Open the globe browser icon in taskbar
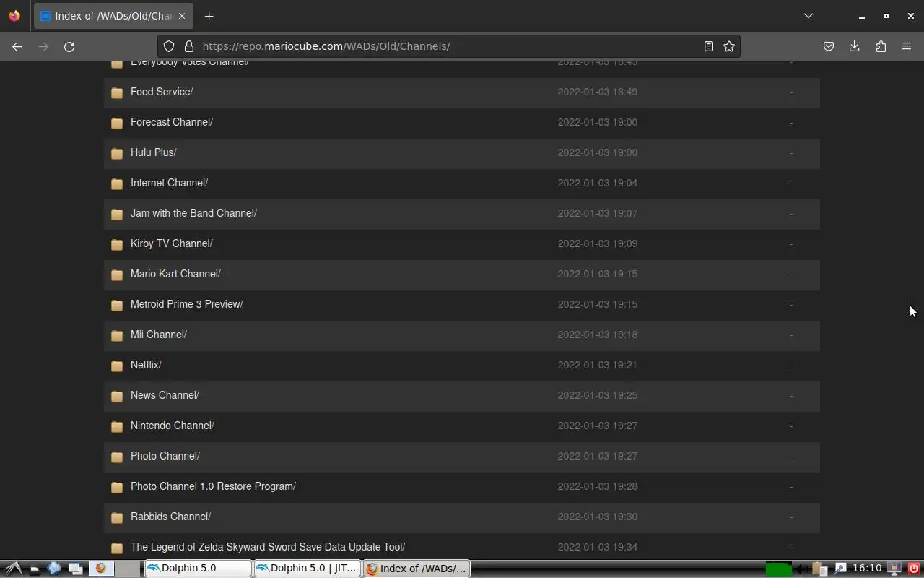Viewport: 924px width, 578px height. click(54, 569)
